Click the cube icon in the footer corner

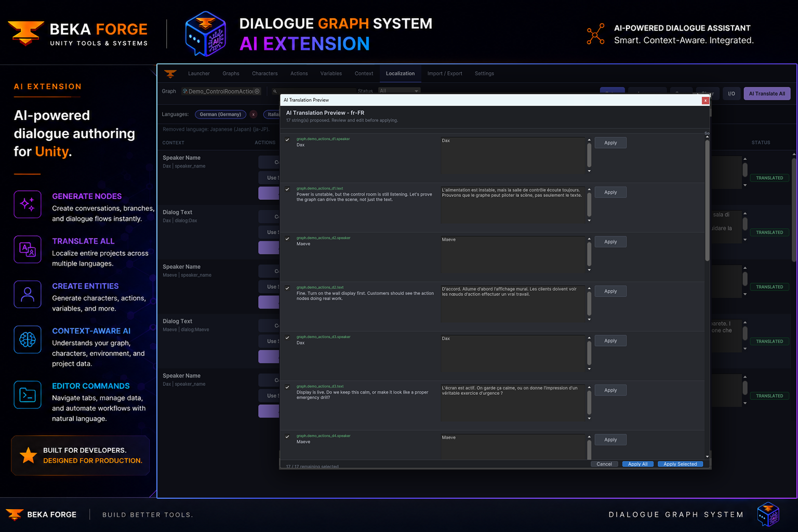768,514
